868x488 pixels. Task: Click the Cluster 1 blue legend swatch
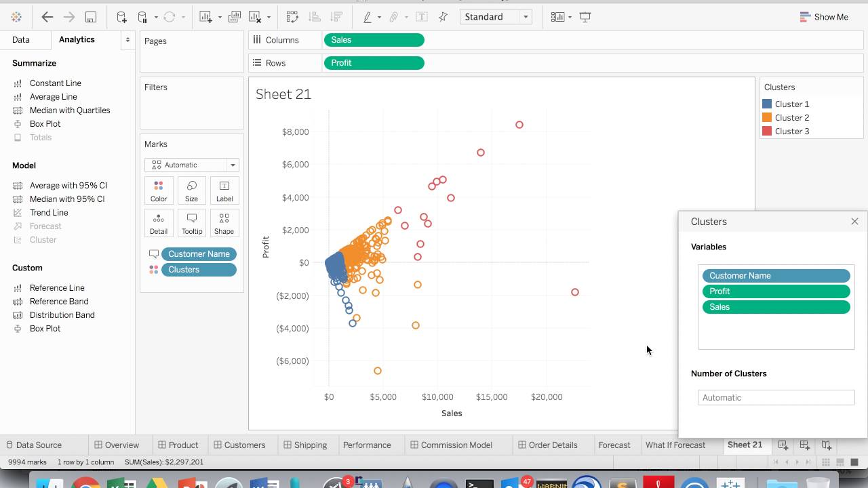click(767, 104)
